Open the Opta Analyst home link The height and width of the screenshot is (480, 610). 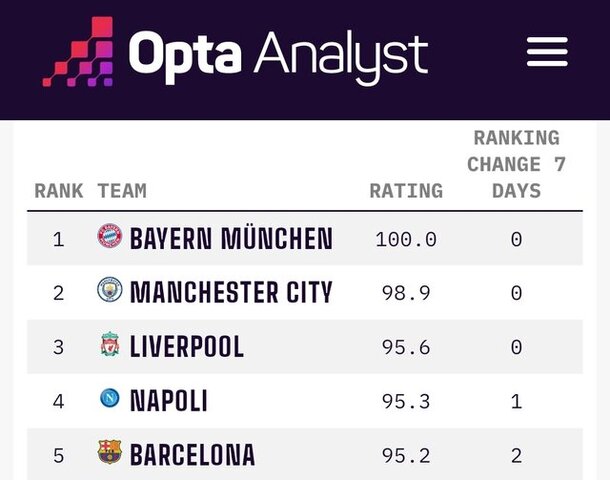pyautogui.click(x=278, y=54)
